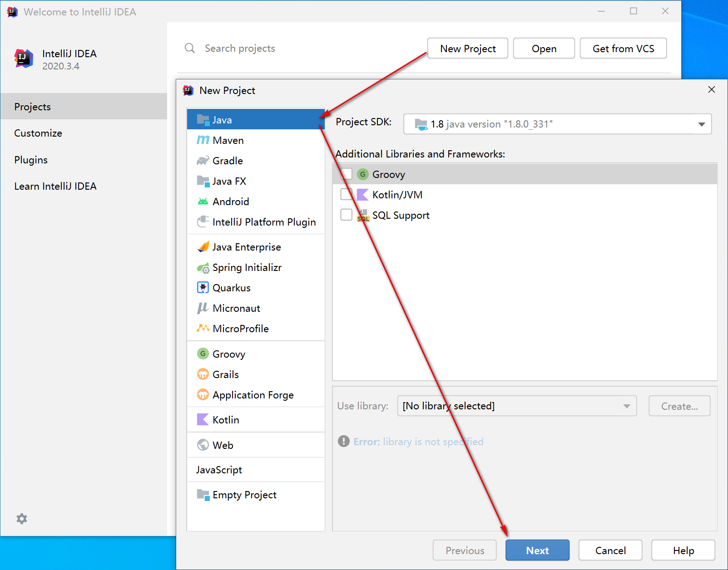The image size is (728, 570).
Task: Close the New Project dialog with X
Action: pos(712,89)
